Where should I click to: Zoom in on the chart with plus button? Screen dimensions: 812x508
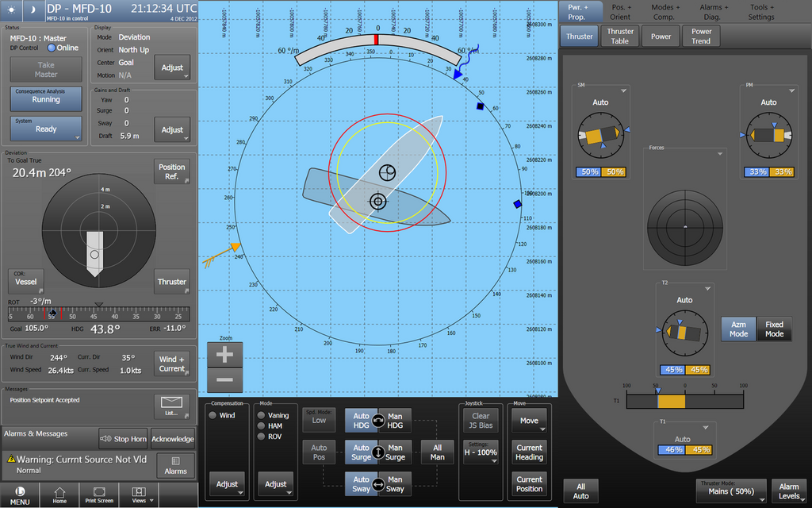point(224,354)
